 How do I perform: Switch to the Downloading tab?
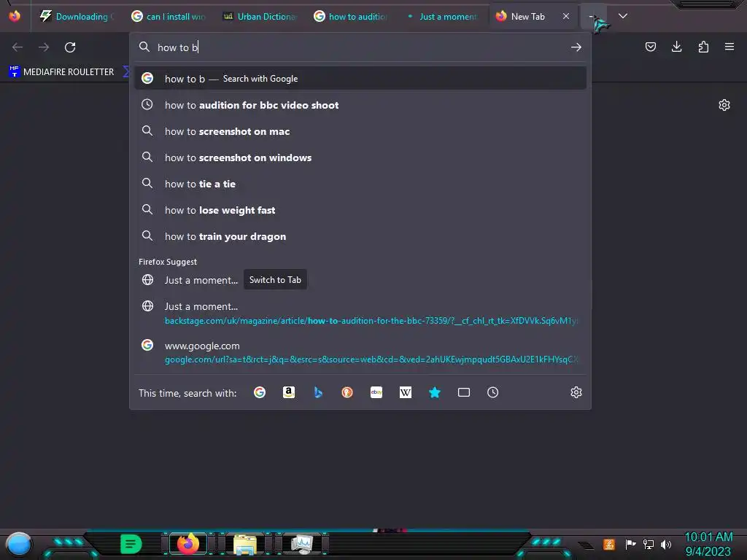(77, 16)
